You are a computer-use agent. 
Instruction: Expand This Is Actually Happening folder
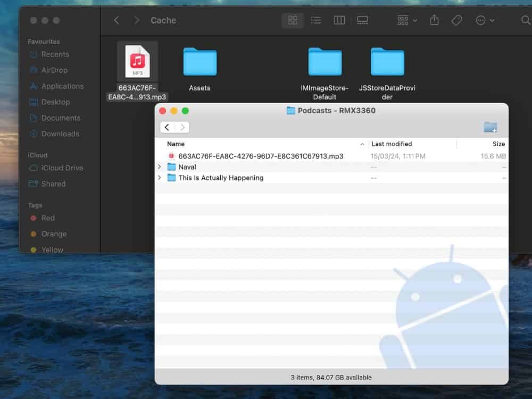click(160, 178)
